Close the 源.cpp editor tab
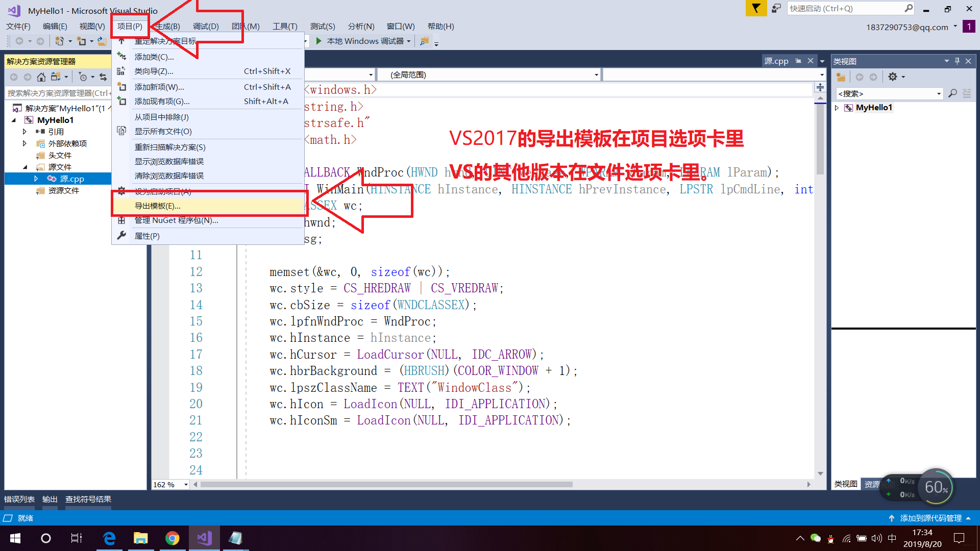The image size is (980, 551). pyautogui.click(x=810, y=61)
